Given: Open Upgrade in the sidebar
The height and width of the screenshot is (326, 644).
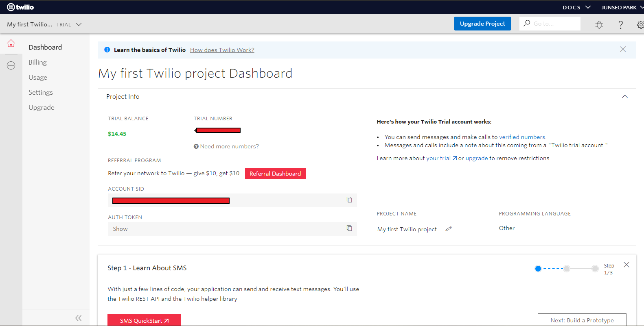Looking at the screenshot, I should (x=42, y=107).
